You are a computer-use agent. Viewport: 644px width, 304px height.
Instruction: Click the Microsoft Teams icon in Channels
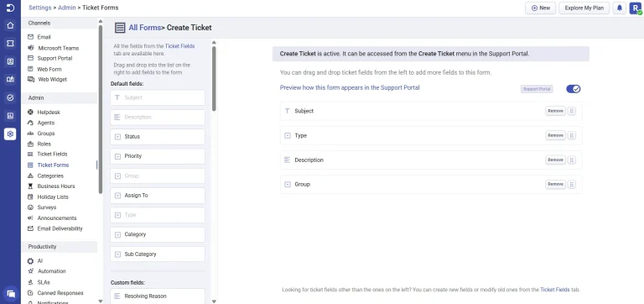pyautogui.click(x=30, y=48)
